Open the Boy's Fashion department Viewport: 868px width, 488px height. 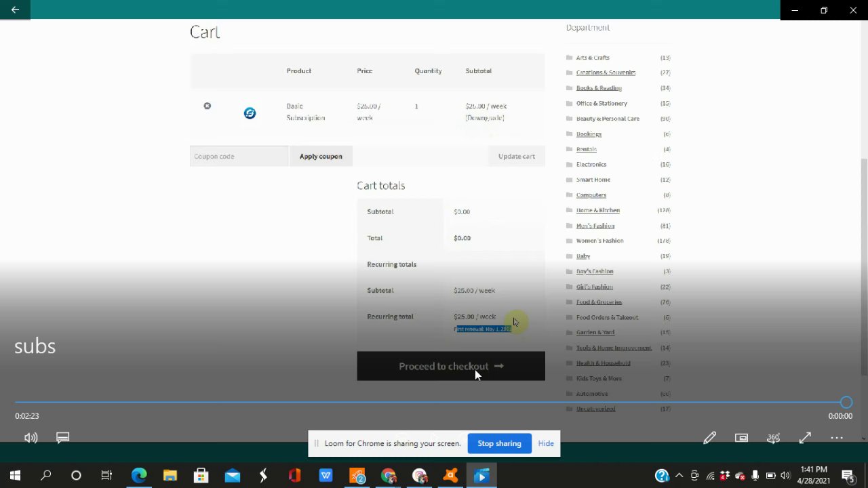(x=595, y=271)
